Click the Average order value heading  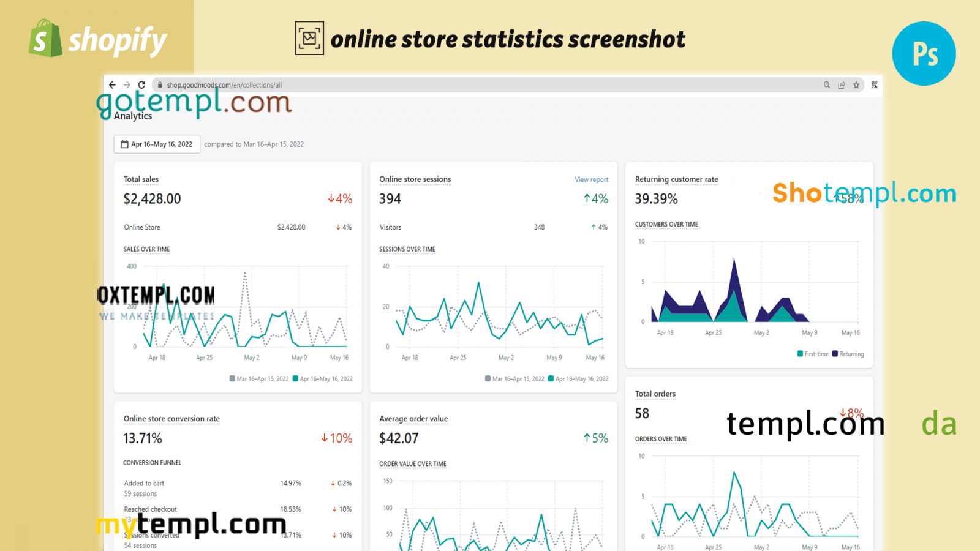[413, 419]
